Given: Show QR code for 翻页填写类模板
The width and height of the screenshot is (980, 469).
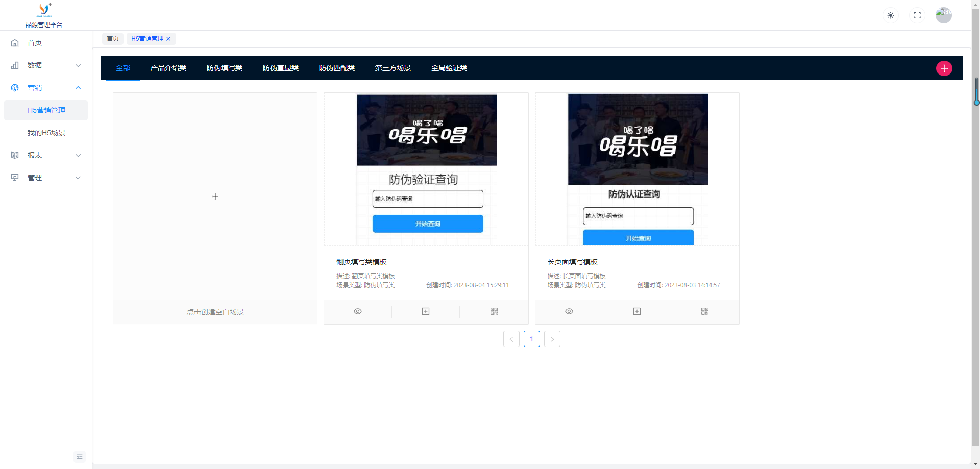Looking at the screenshot, I should (x=494, y=311).
